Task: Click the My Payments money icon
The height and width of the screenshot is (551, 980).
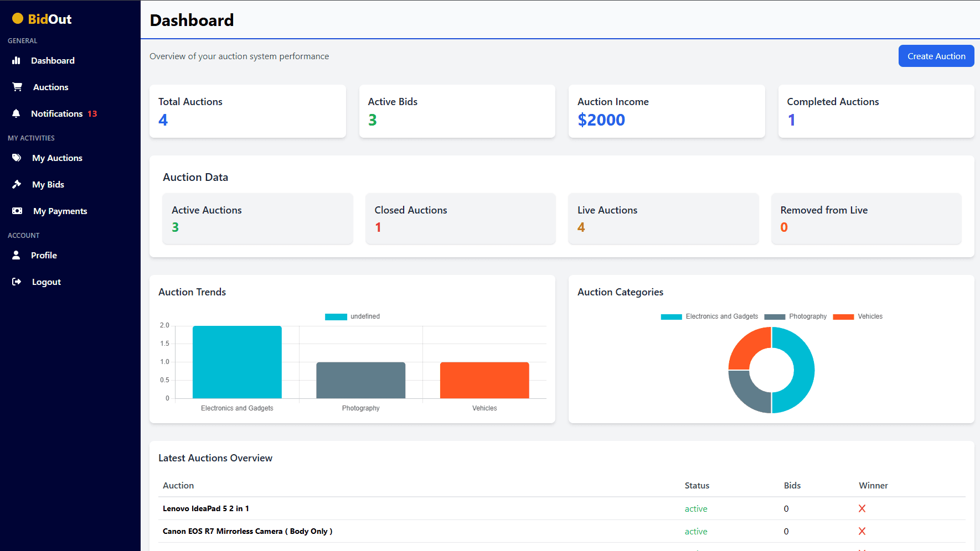Action: point(17,211)
